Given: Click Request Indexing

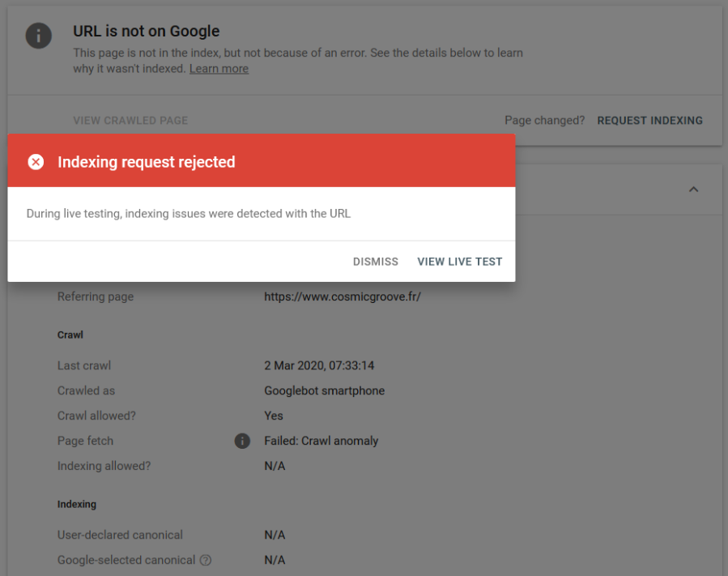Looking at the screenshot, I should point(649,121).
